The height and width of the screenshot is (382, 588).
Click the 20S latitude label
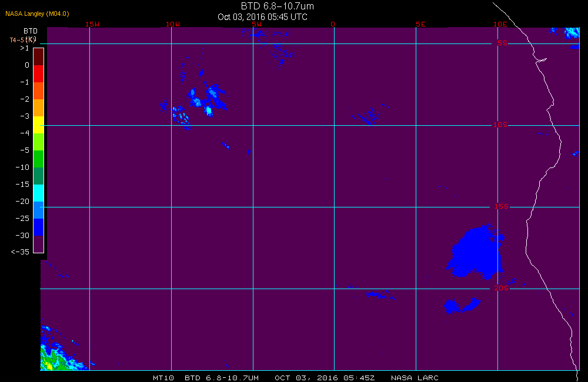point(501,288)
